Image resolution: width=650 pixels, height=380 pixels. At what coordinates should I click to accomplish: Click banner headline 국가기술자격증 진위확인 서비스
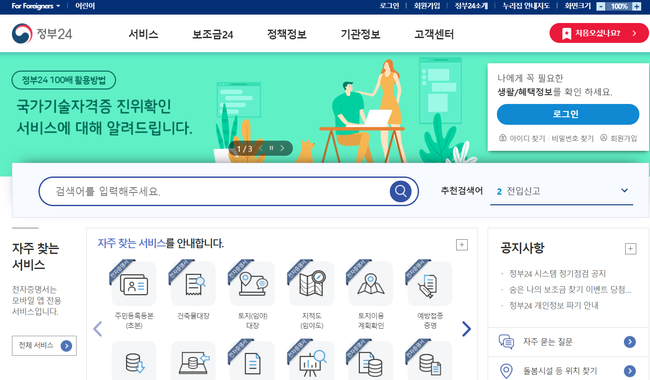point(104,117)
